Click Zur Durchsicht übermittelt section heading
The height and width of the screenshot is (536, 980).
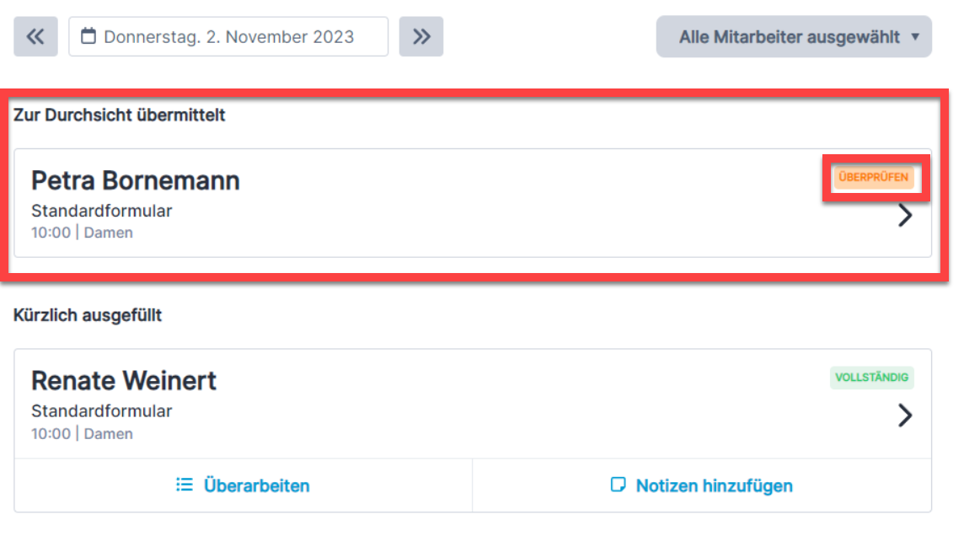point(120,115)
